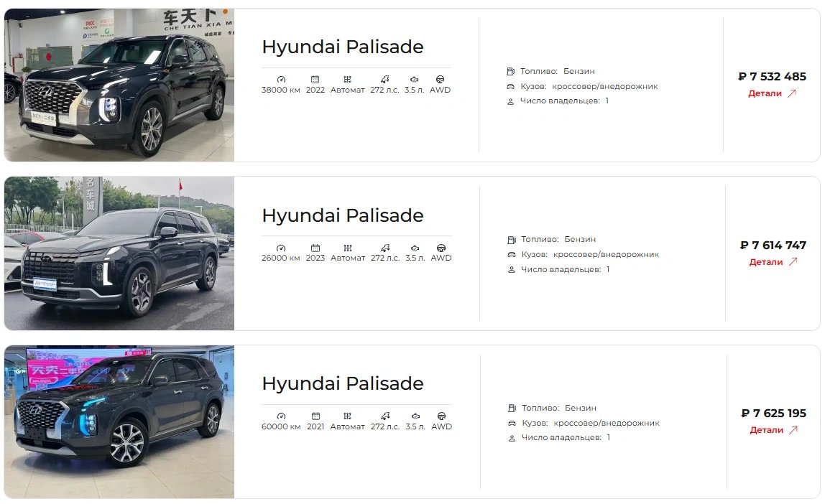View photo of the gray 2021 Palisade
This screenshot has height=504, width=825.
[x=119, y=421]
